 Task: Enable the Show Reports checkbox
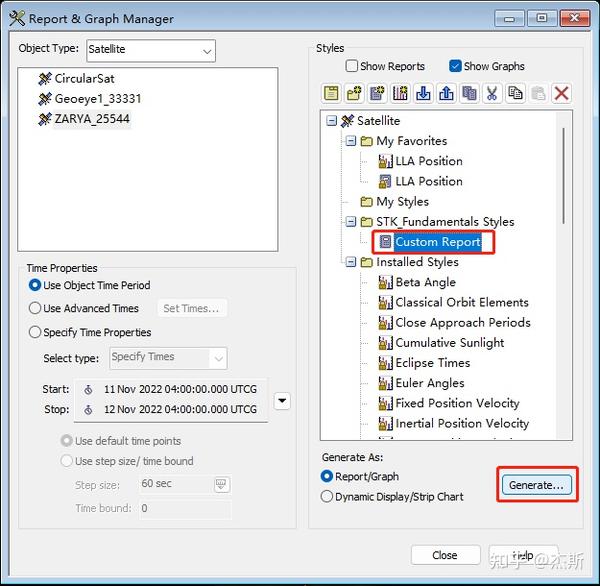352,66
